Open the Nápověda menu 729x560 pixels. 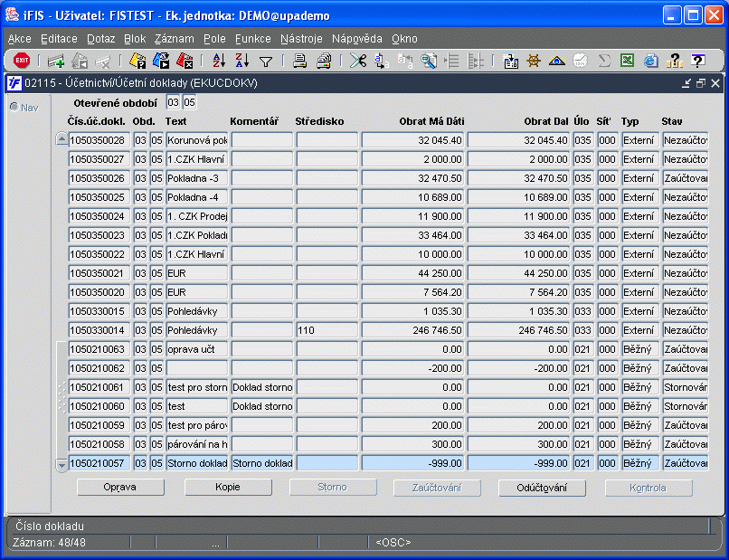coord(357,39)
